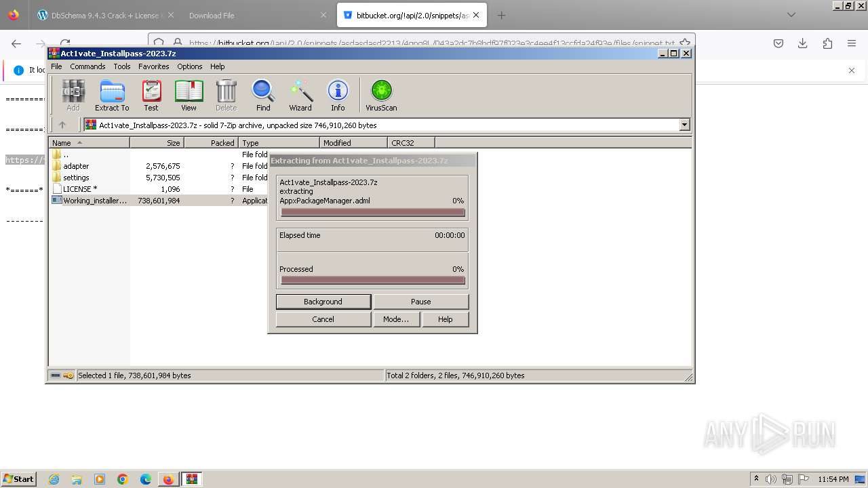Click the file extraction progress bar
This screenshot has height=488, width=868.
click(372, 212)
